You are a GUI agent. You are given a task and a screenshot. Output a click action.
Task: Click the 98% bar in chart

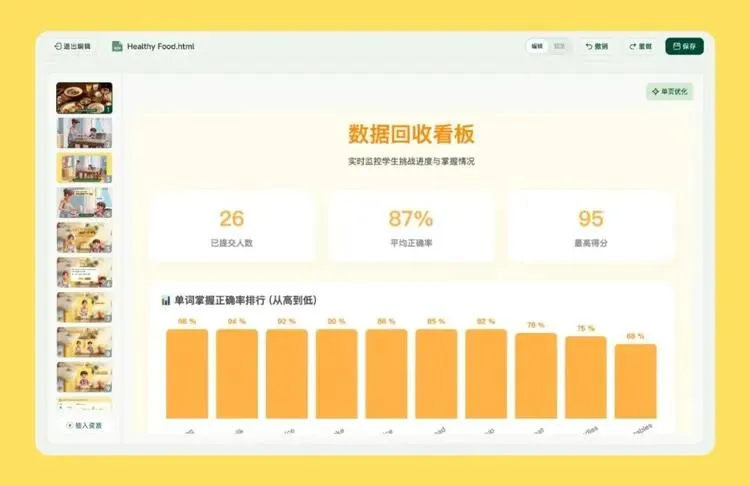[187, 374]
